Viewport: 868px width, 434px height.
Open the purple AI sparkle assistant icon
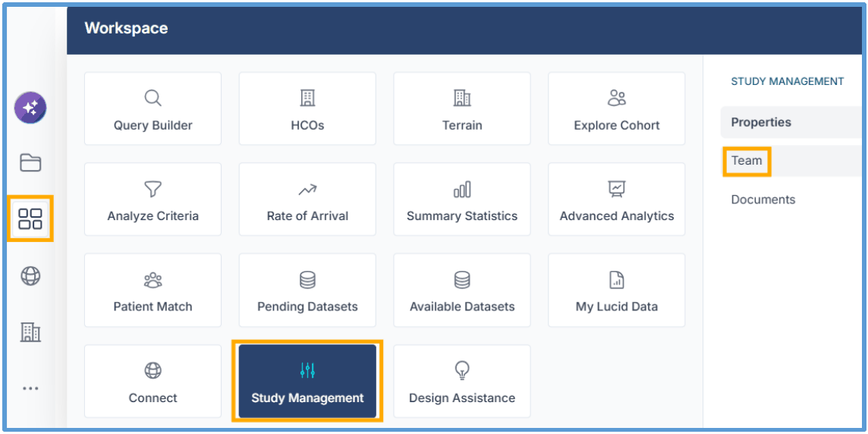pos(30,108)
